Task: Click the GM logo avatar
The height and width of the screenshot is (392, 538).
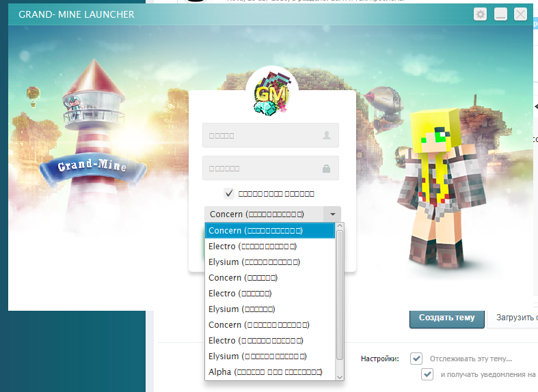Action: coord(272,94)
